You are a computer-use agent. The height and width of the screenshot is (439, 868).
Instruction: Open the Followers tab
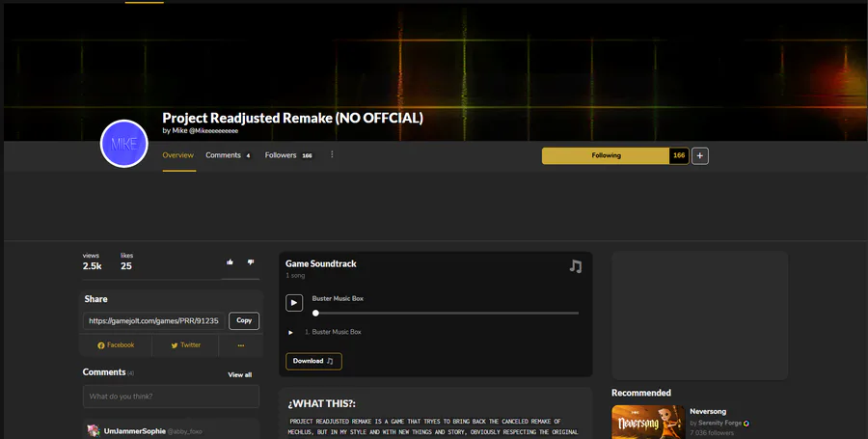click(x=288, y=155)
